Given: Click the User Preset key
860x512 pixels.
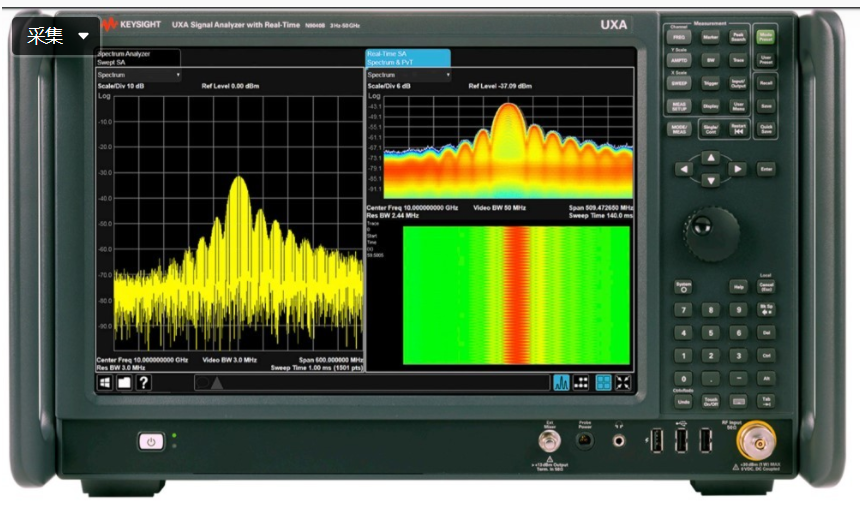Looking at the screenshot, I should pos(766,60).
